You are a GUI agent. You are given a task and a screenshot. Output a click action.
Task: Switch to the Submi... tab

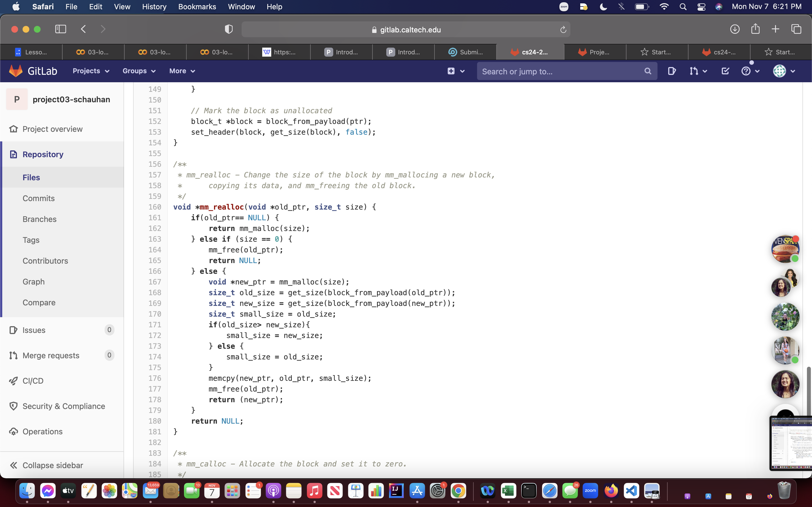(466, 52)
